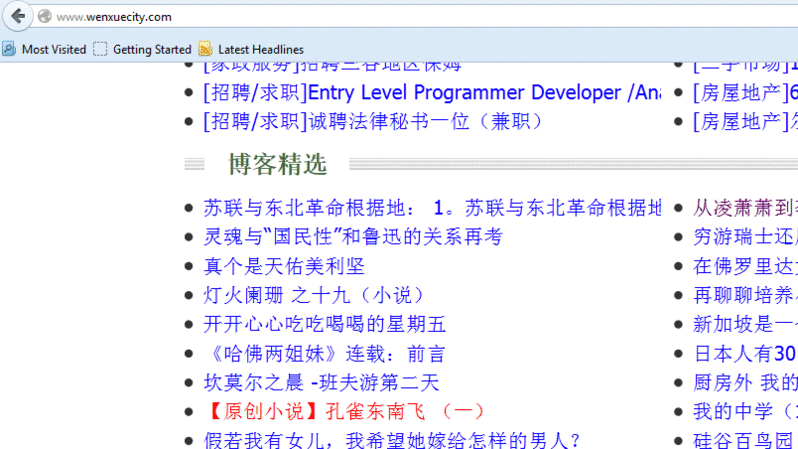Open the 灵魂与"国民性"和鲁迅的关系再考 article
Viewport: 798px width, 449px height.
(352, 237)
